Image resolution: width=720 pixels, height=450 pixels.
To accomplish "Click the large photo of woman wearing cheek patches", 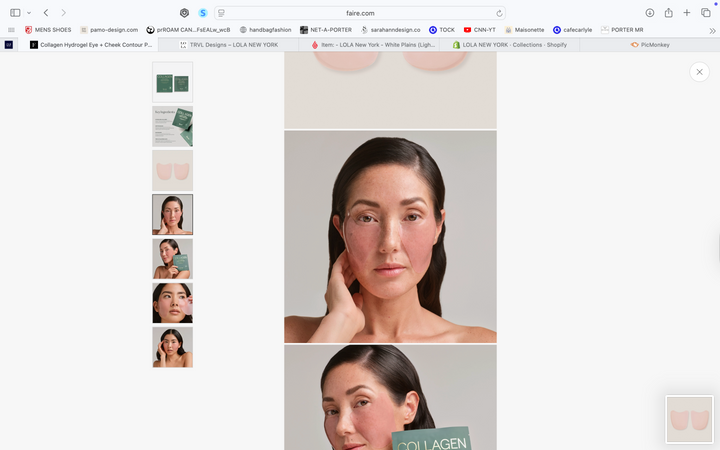I will click(x=390, y=237).
